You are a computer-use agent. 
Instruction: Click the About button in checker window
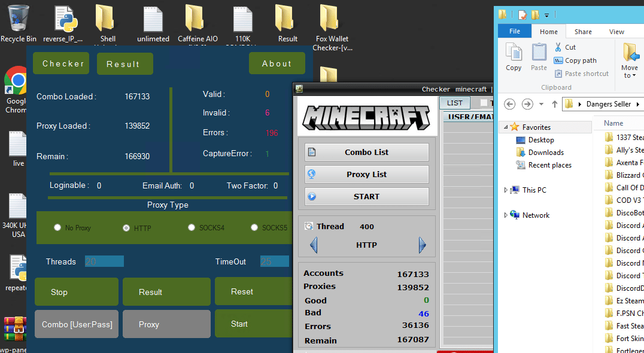[277, 63]
